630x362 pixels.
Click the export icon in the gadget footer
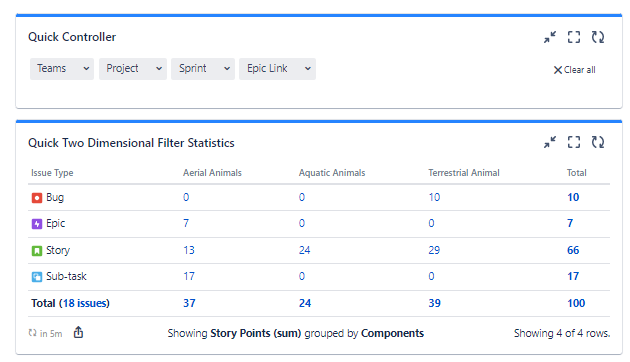78,333
